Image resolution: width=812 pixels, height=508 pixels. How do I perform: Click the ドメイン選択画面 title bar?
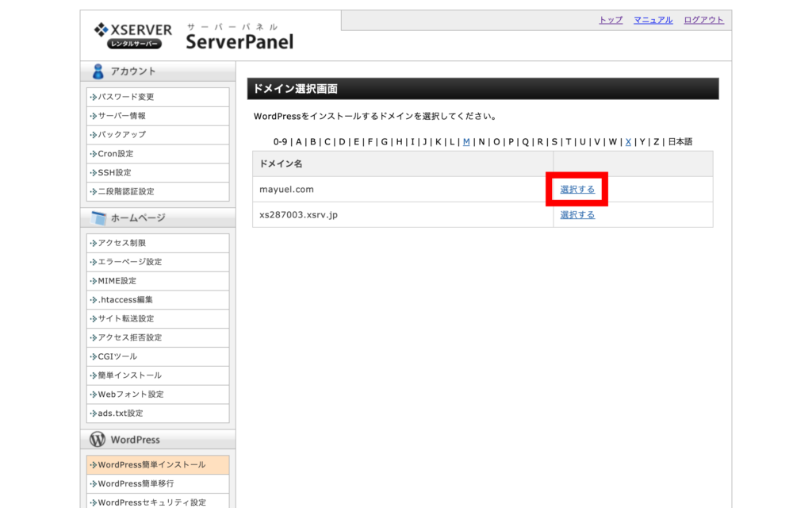point(483,89)
